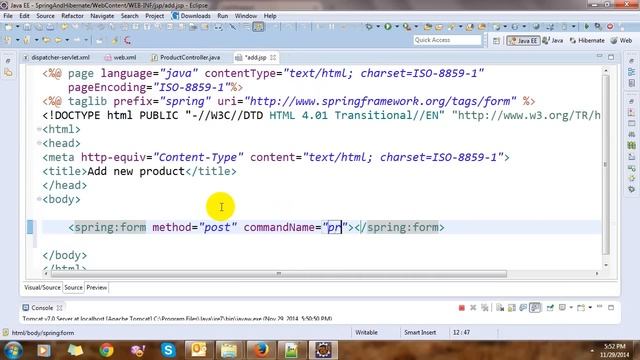Open the Navigate menu
The height and width of the screenshot is (360, 640).
(x=102, y=16)
